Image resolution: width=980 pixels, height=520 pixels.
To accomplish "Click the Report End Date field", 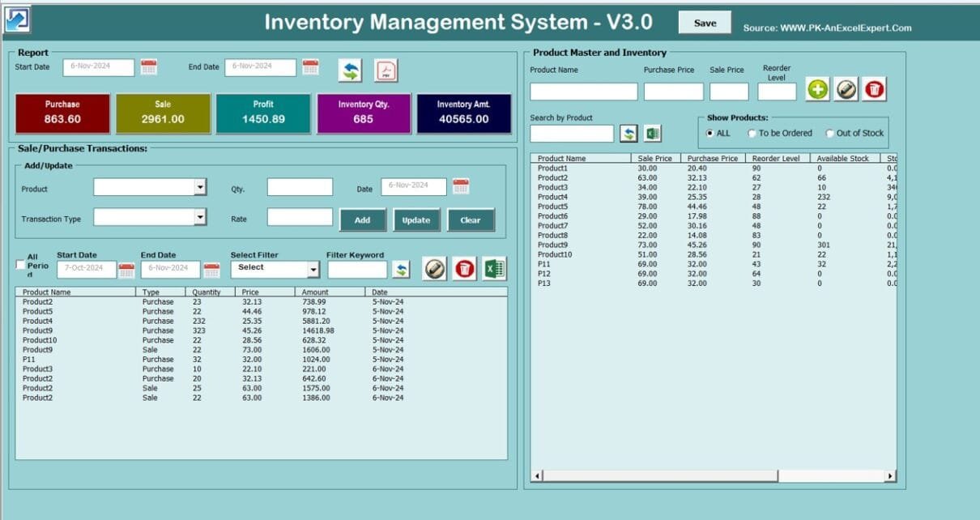I will click(260, 67).
